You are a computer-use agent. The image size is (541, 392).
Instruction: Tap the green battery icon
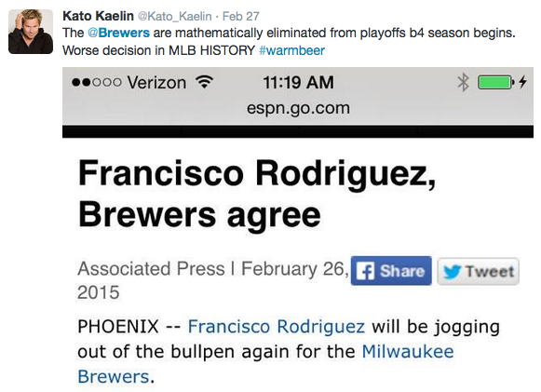495,82
